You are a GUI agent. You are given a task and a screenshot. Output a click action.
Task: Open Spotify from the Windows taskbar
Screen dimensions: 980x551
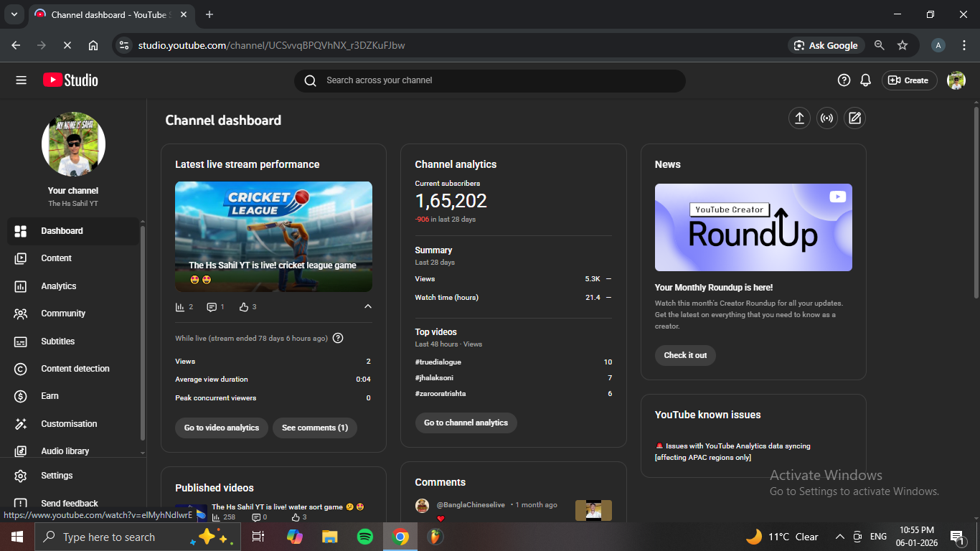pos(364,537)
